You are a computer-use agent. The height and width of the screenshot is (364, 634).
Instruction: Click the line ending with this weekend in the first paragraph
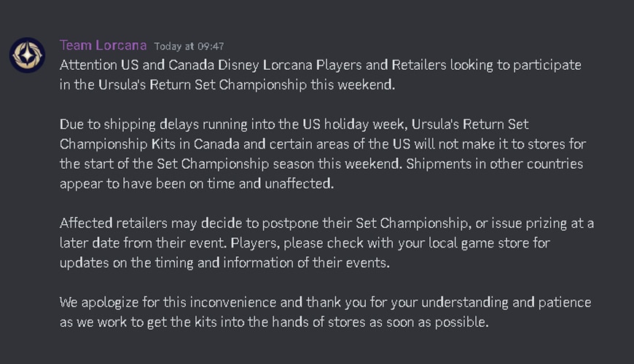point(227,85)
